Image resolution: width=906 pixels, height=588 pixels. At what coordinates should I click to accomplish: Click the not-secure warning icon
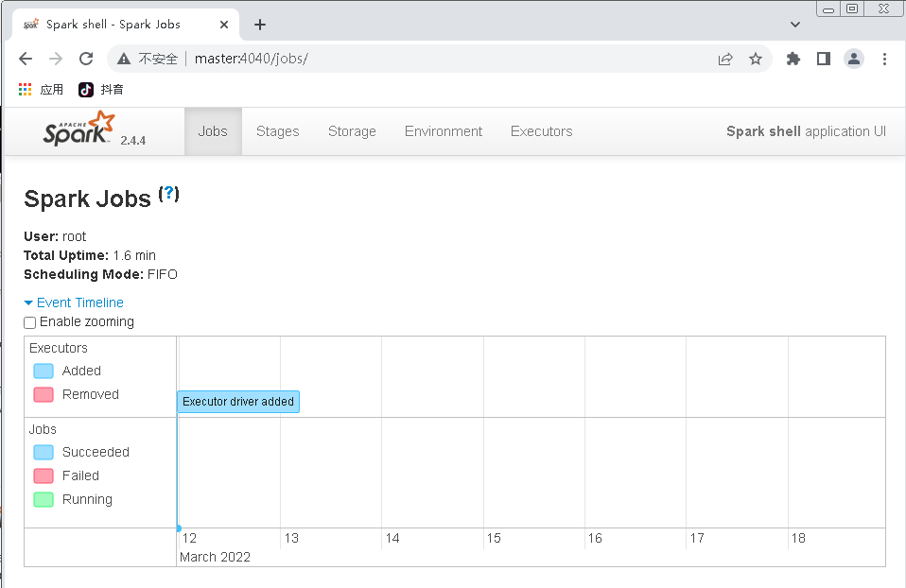click(124, 59)
